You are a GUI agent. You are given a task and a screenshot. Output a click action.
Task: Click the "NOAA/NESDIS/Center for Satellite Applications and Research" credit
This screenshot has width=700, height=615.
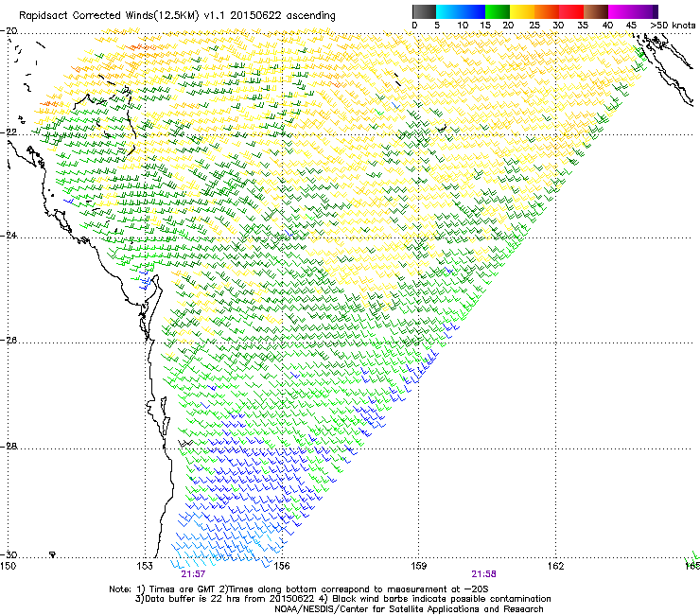click(409, 609)
